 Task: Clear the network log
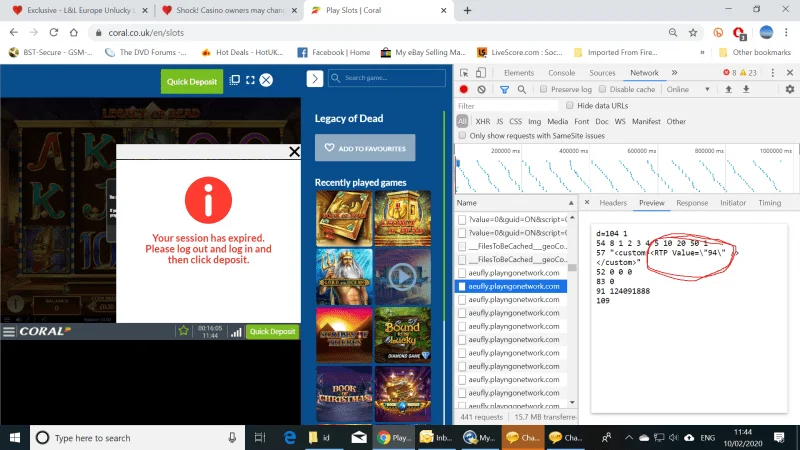click(481, 89)
